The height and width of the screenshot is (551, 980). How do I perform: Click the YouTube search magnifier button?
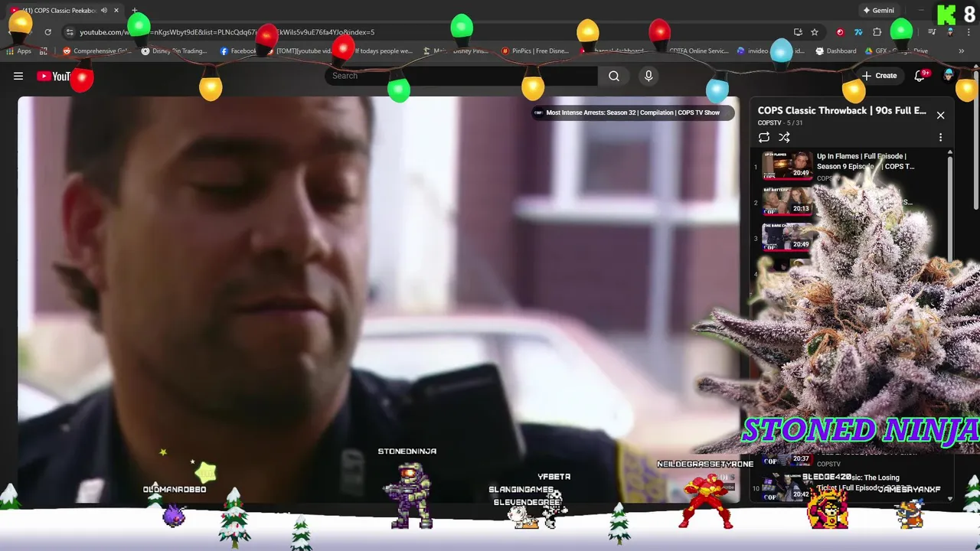click(x=614, y=76)
